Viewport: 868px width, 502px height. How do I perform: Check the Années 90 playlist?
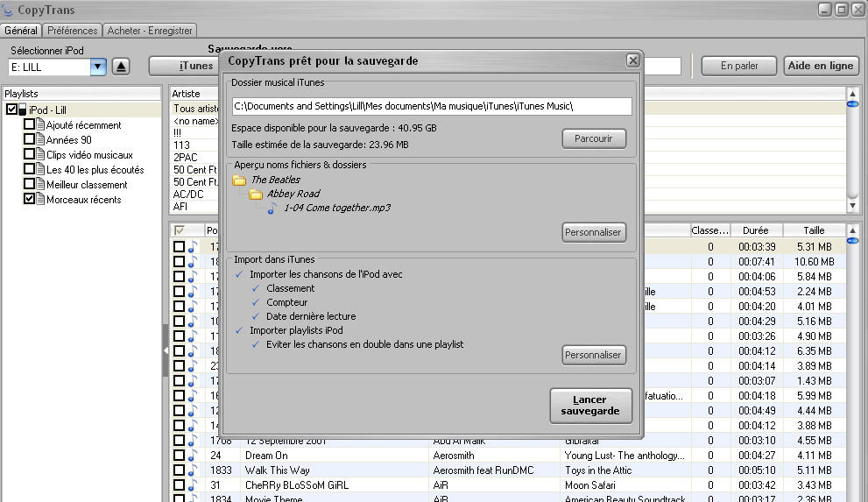point(29,139)
